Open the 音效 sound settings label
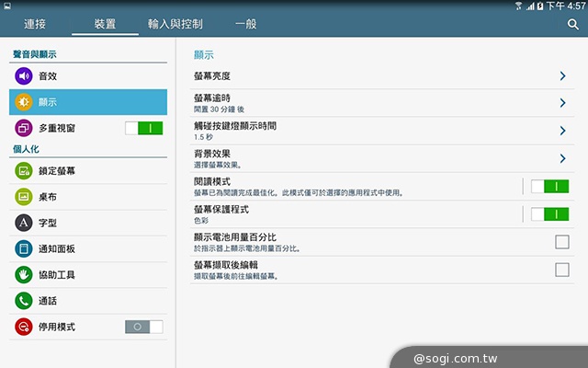 point(48,76)
